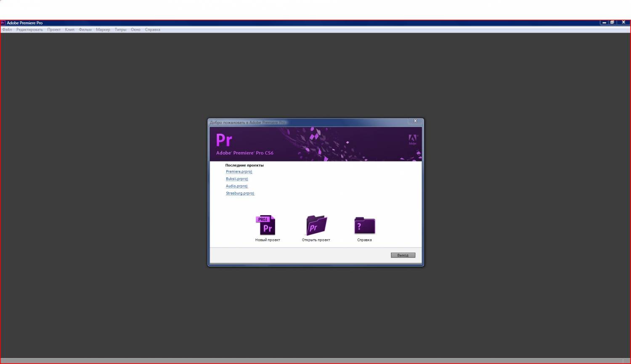Open recent project Premiere.prproj
Viewport: 631px width, 364px height.
click(x=239, y=171)
